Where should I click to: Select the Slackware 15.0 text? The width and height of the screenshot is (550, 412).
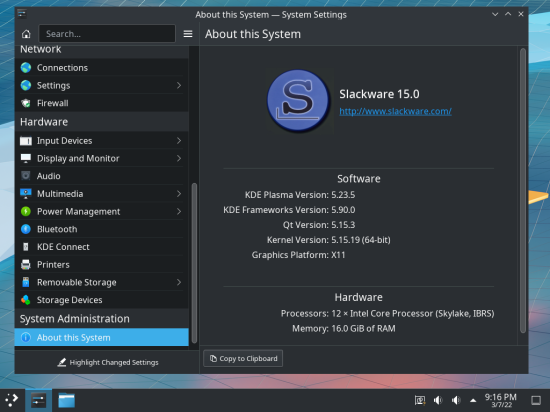point(379,94)
